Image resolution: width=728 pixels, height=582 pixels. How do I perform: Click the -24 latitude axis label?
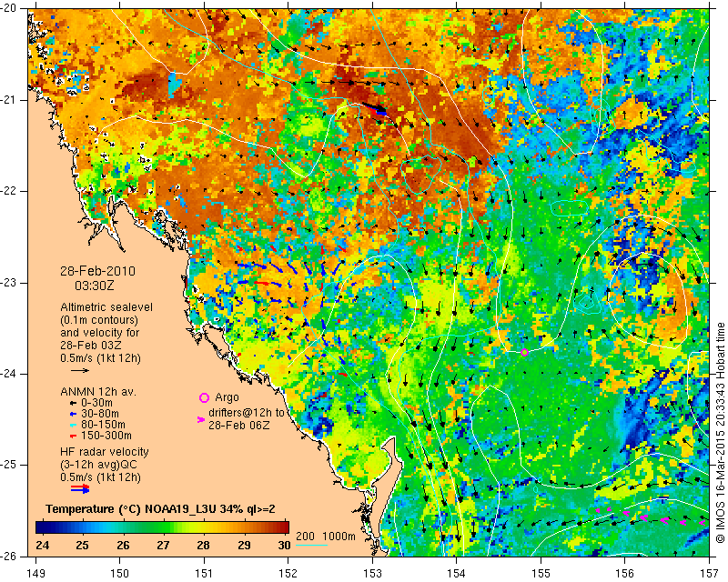point(9,374)
